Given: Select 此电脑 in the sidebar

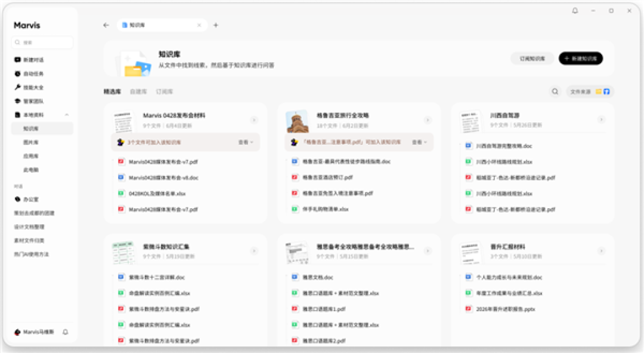Looking at the screenshot, I should (31, 170).
